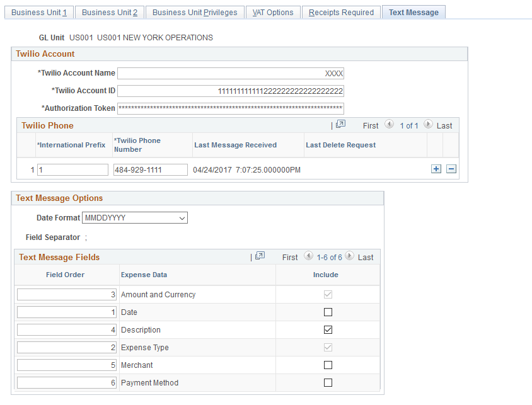Click First link in Text Message Fields
Viewport: 532px width, 405px height.
[x=290, y=258]
